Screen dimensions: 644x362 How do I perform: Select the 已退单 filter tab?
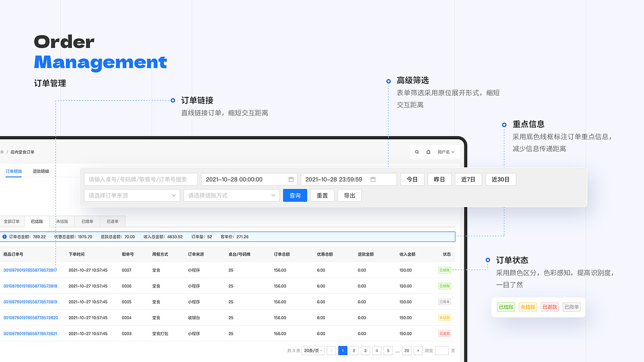[112, 221]
